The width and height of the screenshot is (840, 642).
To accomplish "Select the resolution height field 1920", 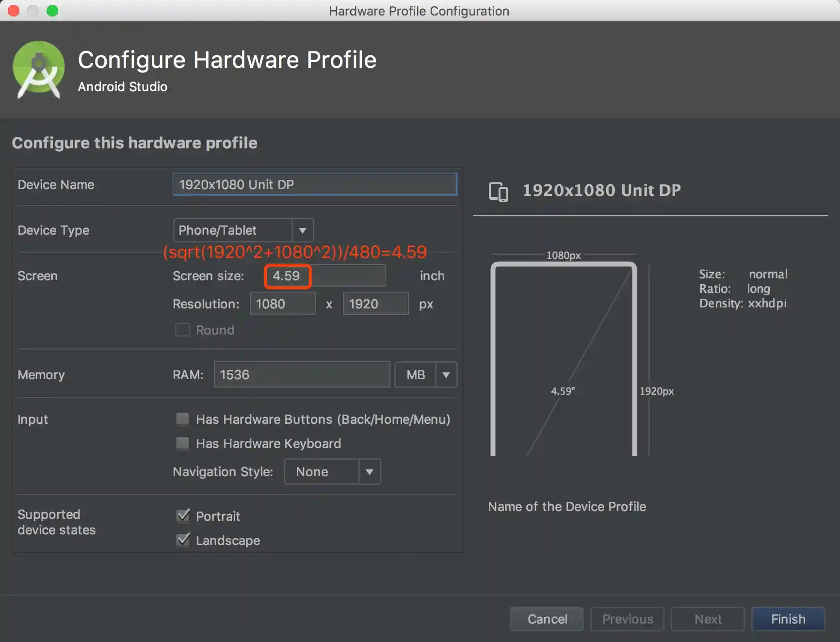I will click(375, 304).
